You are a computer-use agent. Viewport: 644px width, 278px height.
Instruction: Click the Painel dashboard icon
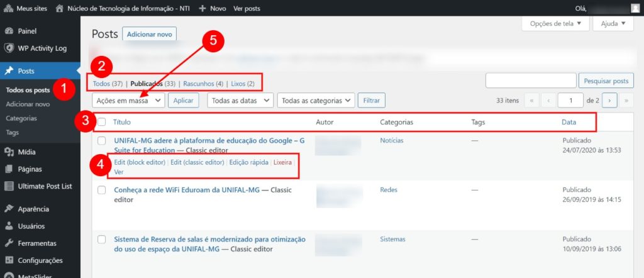9,31
